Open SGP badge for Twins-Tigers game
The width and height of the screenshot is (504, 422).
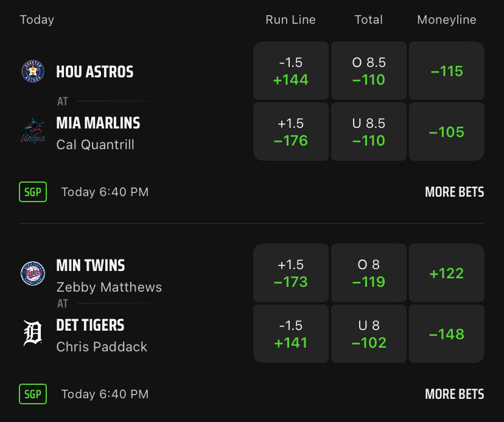pos(33,394)
